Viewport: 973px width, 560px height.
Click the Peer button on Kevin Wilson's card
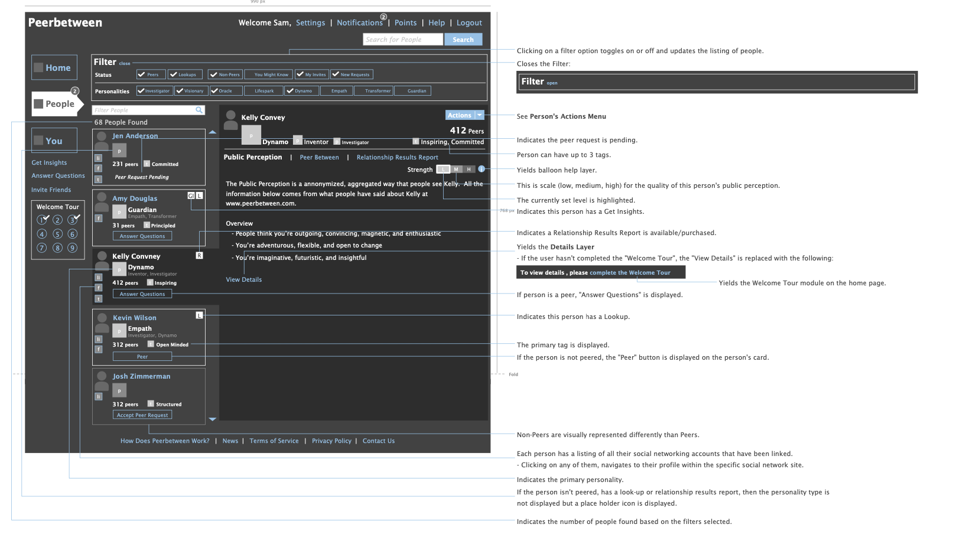tap(142, 357)
